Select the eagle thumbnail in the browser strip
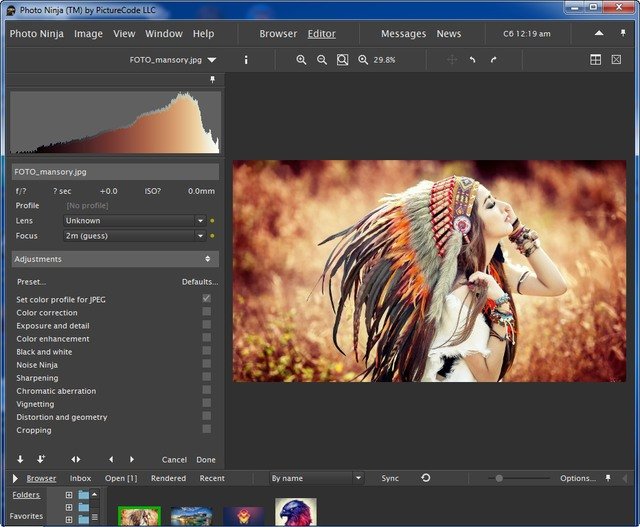The height and width of the screenshot is (527, 640). 295,513
